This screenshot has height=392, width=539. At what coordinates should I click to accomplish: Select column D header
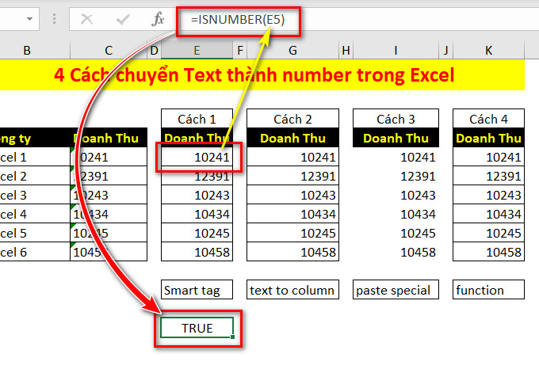[x=154, y=51]
